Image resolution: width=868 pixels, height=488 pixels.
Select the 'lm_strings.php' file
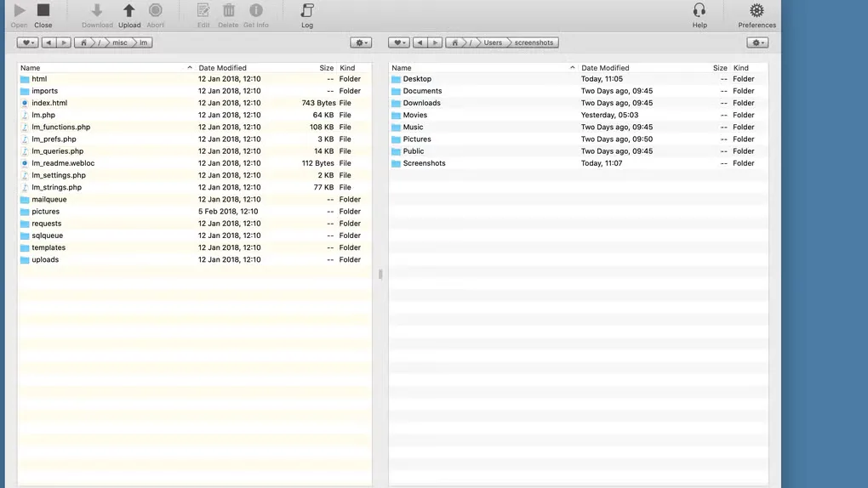[194, 188]
